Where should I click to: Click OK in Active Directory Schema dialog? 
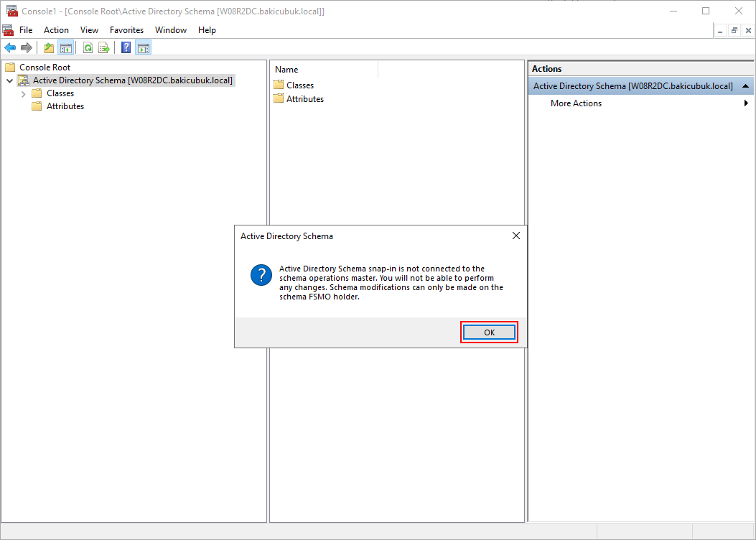click(x=490, y=332)
